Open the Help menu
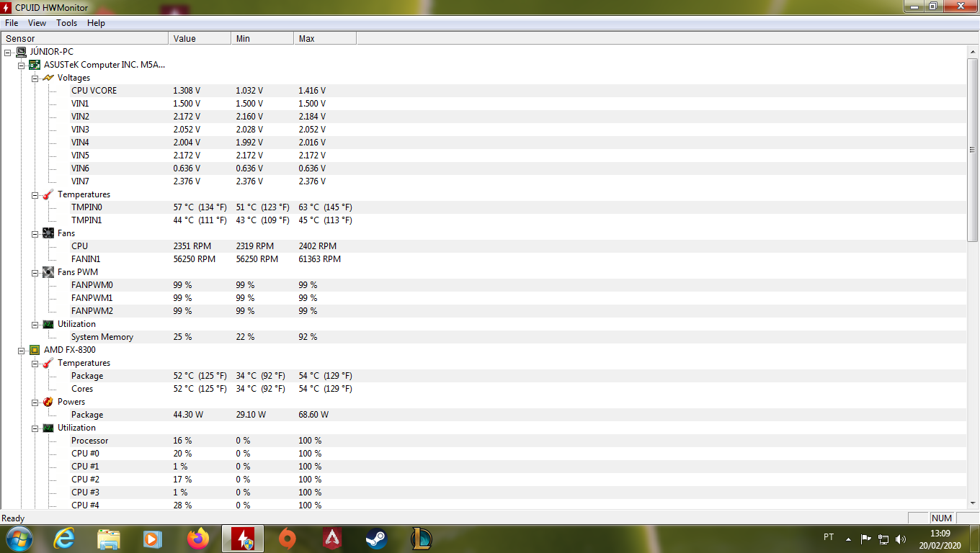Viewport: 980px width, 553px height. [96, 23]
